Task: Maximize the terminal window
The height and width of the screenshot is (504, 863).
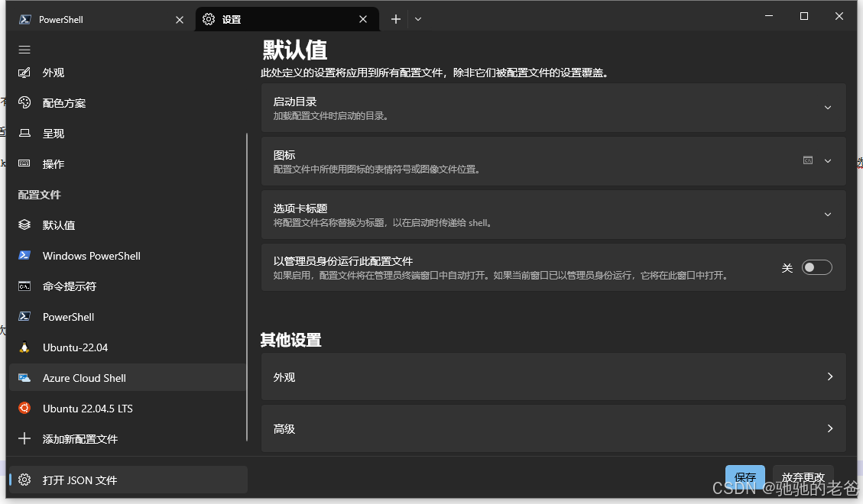Action: 804,16
